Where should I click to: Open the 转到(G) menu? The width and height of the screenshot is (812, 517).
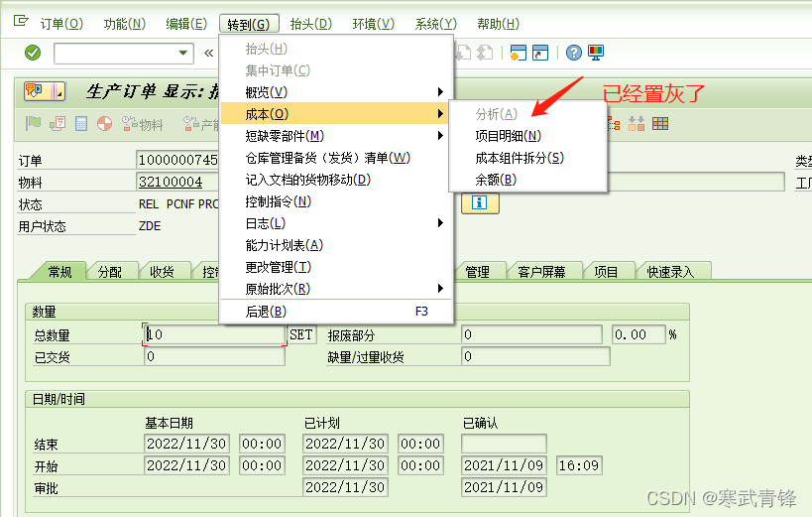pos(249,24)
